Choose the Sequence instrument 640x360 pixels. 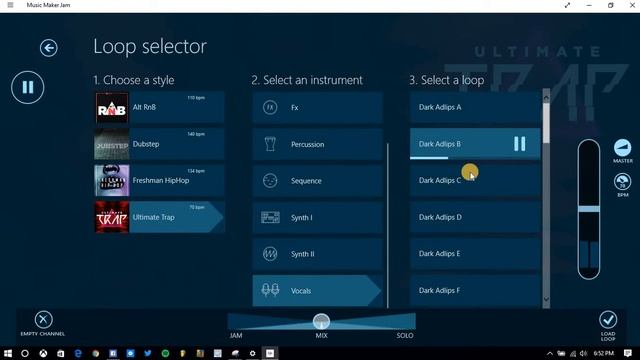coord(318,180)
